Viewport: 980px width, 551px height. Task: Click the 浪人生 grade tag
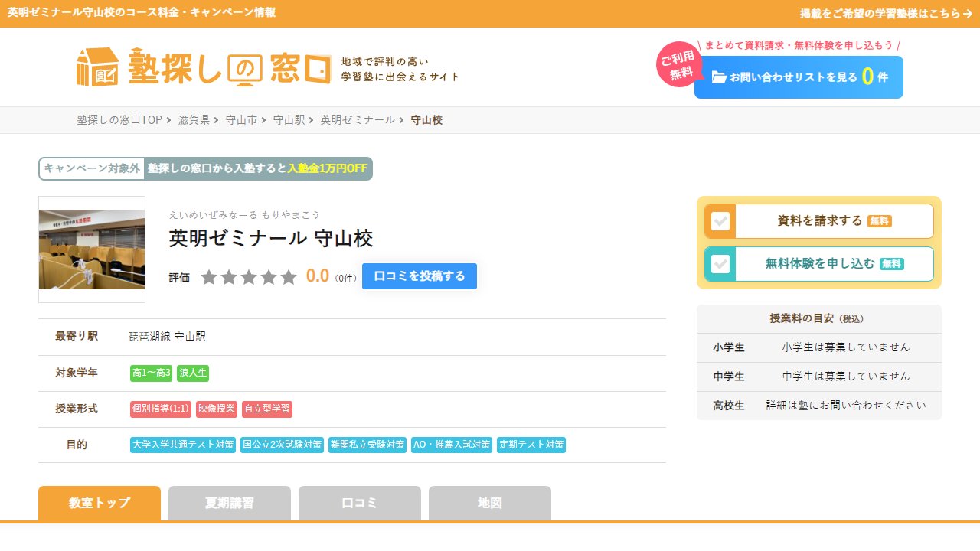193,373
